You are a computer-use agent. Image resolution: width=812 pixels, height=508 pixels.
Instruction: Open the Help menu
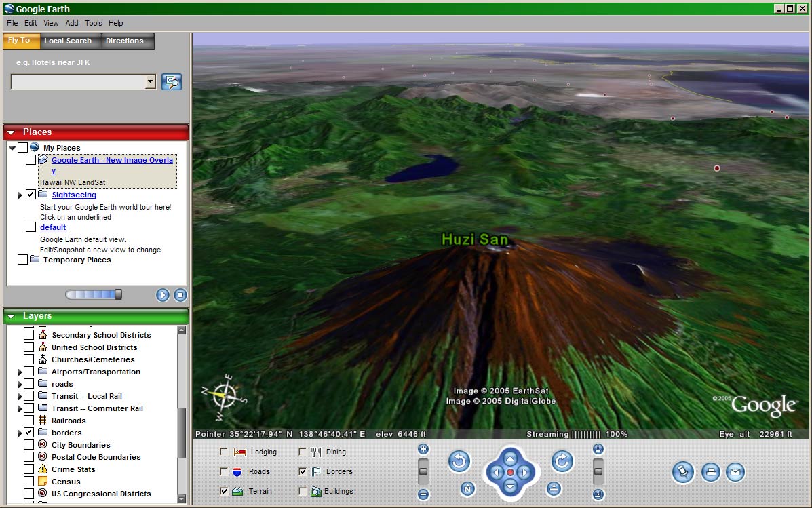pyautogui.click(x=115, y=23)
